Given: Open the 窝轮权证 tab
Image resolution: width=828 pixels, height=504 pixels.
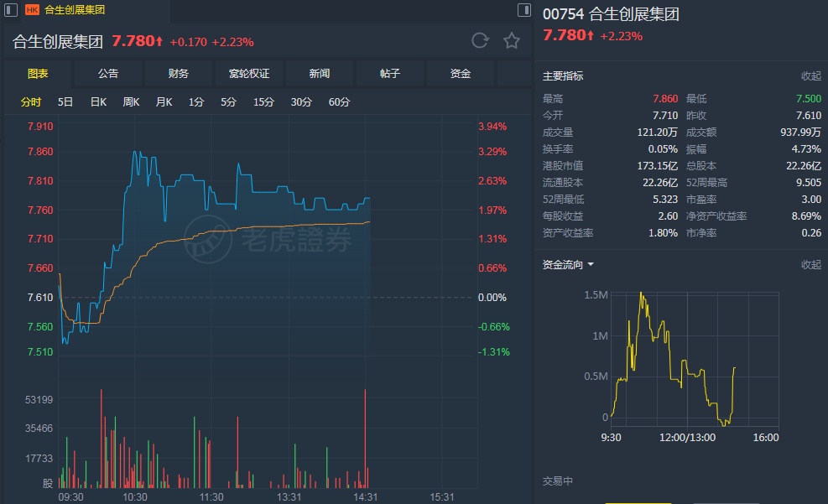Looking at the screenshot, I should coord(249,73).
